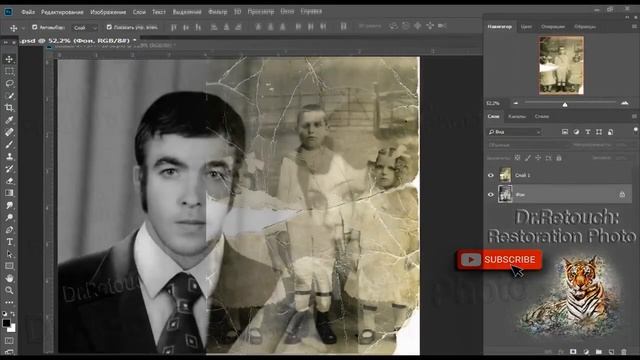
Task: Select the Type tool
Action: (x=9, y=242)
